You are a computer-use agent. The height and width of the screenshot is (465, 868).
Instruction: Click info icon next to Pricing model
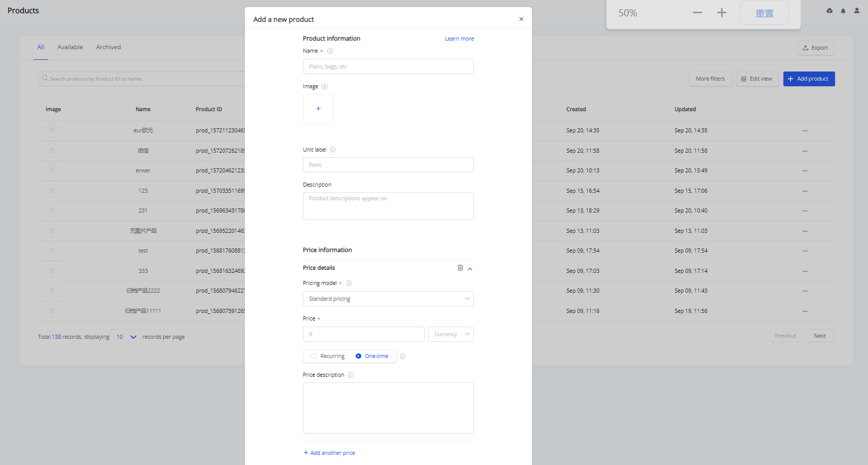pyautogui.click(x=349, y=283)
